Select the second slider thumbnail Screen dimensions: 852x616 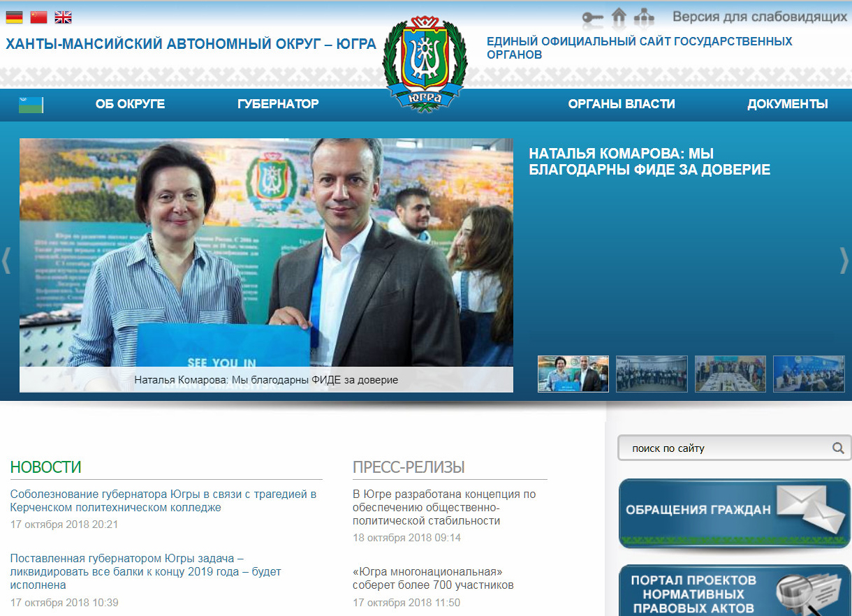pos(652,374)
